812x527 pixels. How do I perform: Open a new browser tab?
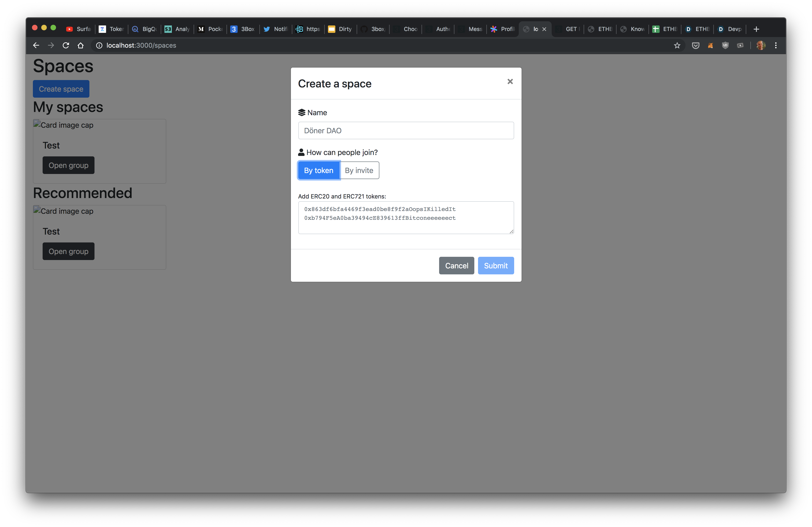756,29
